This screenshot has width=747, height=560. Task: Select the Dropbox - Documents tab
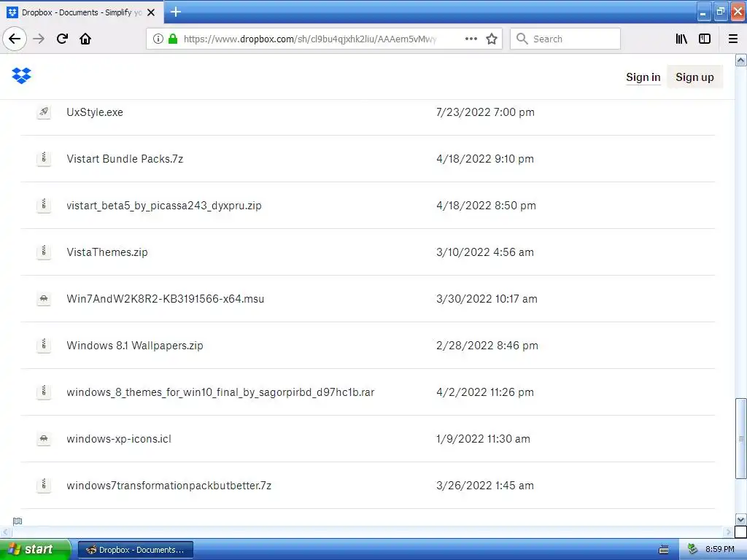[x=82, y=12]
